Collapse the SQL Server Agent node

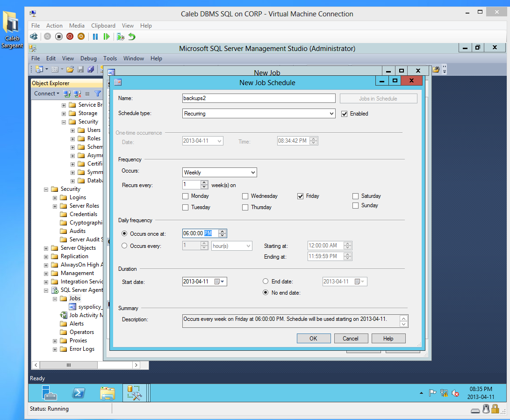tap(46, 290)
